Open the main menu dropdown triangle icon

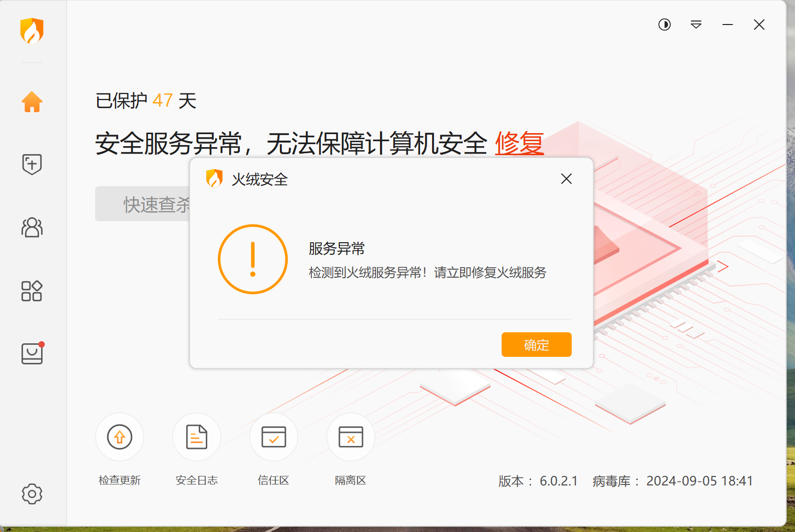point(696,25)
